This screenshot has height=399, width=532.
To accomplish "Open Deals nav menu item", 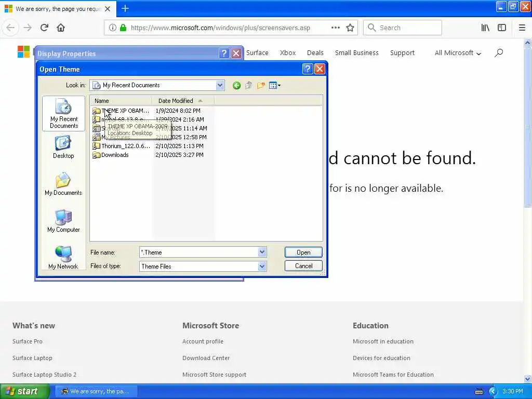I will (x=315, y=52).
